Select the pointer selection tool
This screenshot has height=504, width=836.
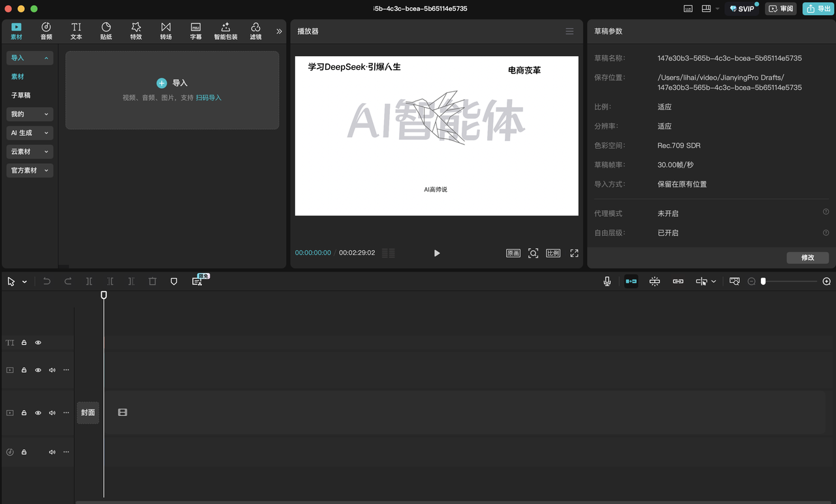click(11, 281)
